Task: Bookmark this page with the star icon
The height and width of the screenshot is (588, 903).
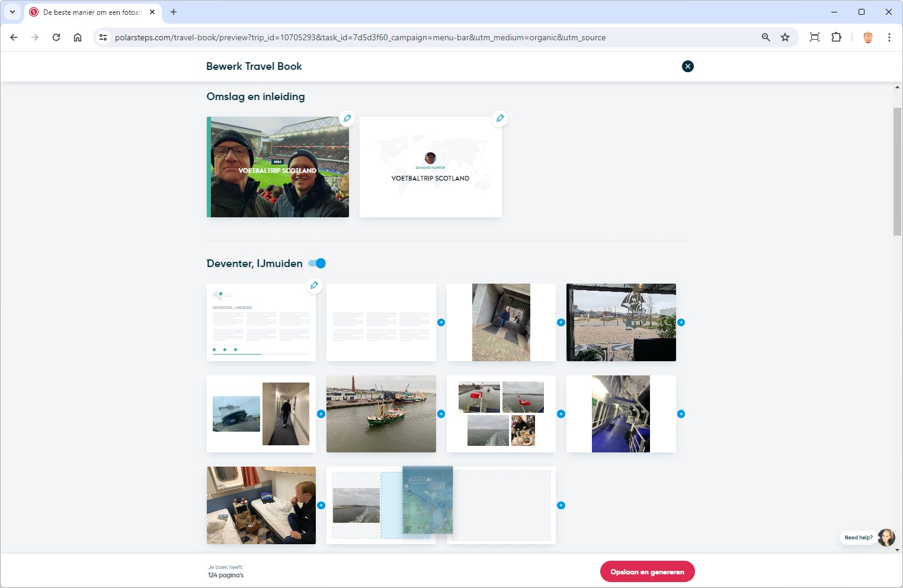Action: point(785,37)
